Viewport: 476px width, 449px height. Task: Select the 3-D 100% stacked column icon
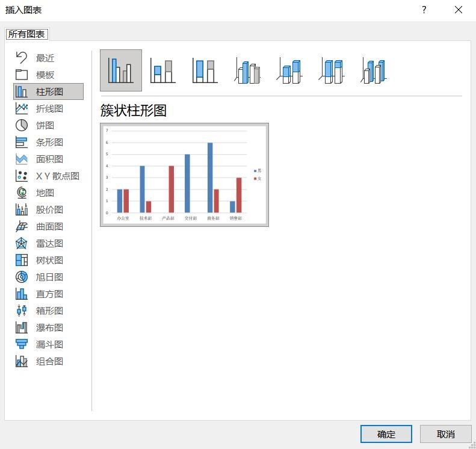[x=332, y=71]
